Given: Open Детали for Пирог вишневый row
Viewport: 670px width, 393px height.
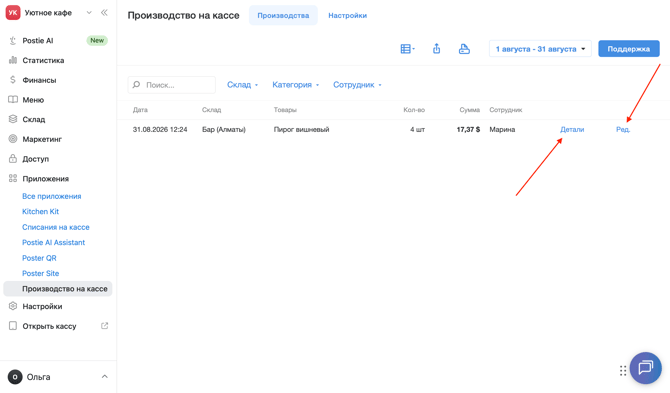Looking at the screenshot, I should tap(572, 129).
